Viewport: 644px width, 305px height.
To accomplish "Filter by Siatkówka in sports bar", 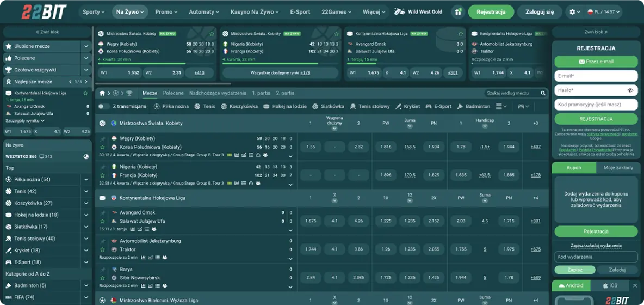I will pyautogui.click(x=328, y=106).
